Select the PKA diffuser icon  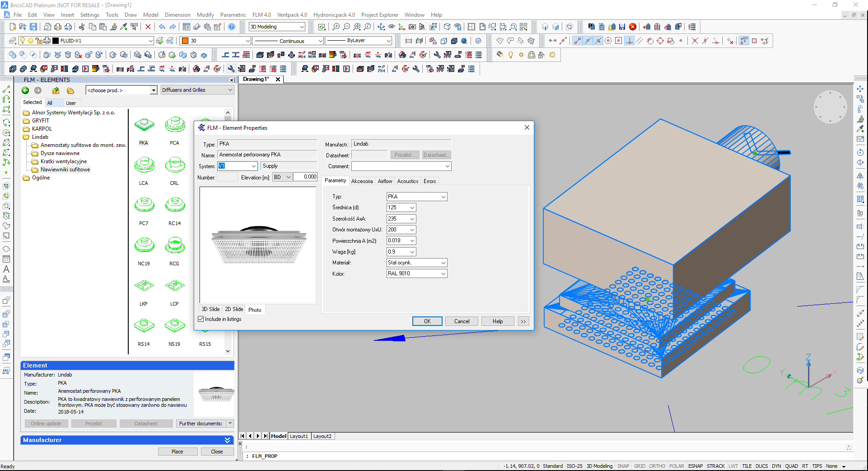(x=144, y=125)
